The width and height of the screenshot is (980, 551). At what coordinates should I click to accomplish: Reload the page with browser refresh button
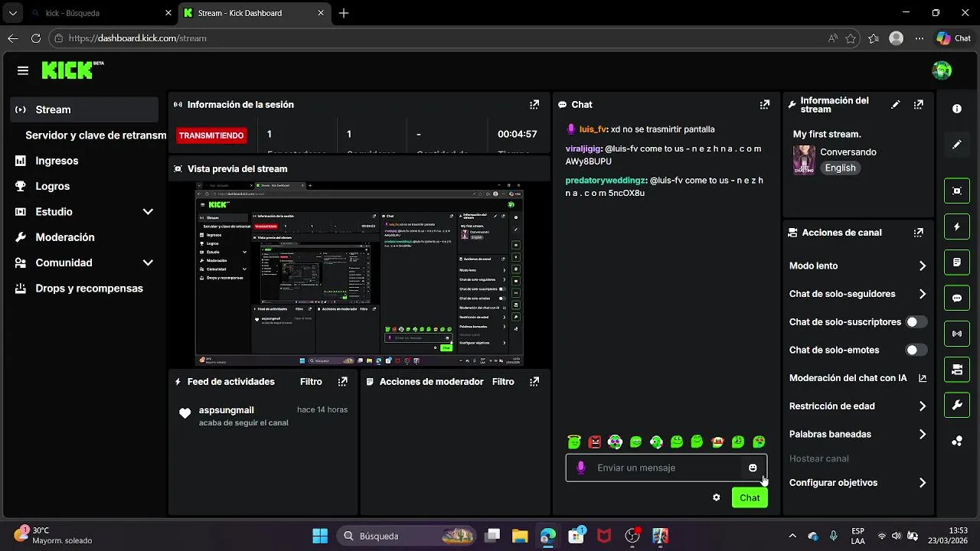point(35,38)
